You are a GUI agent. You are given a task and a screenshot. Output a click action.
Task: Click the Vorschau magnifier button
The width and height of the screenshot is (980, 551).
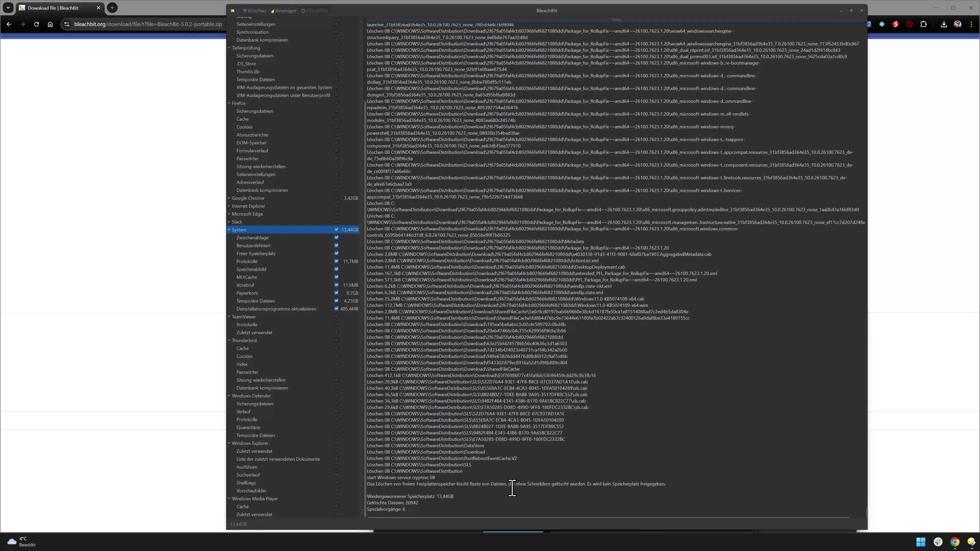254,11
